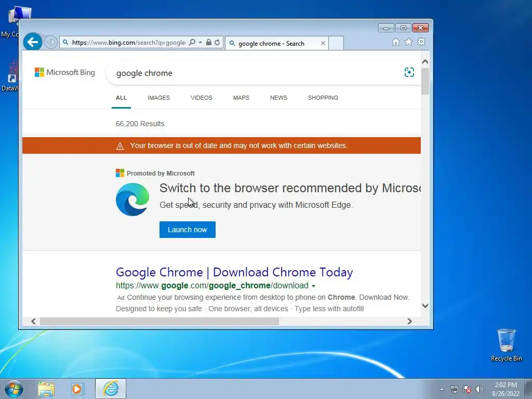Click the Internet Explorer taskbar icon

pyautogui.click(x=111, y=389)
